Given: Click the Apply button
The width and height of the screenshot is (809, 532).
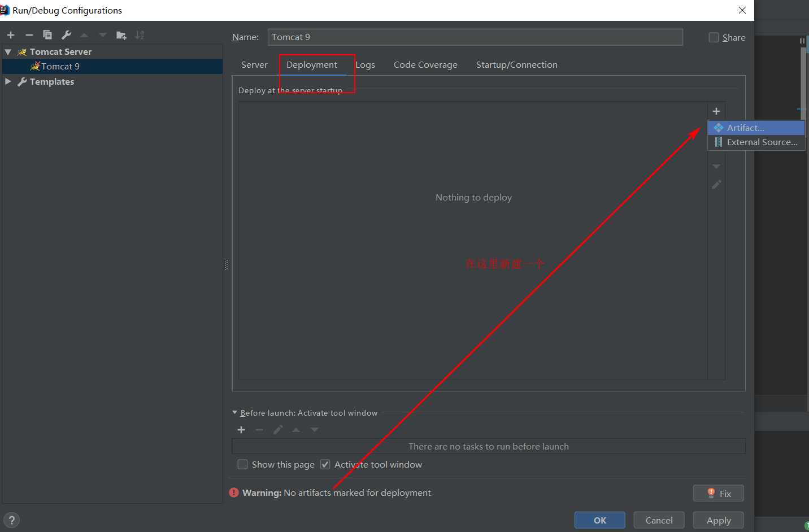Looking at the screenshot, I should pyautogui.click(x=719, y=520).
